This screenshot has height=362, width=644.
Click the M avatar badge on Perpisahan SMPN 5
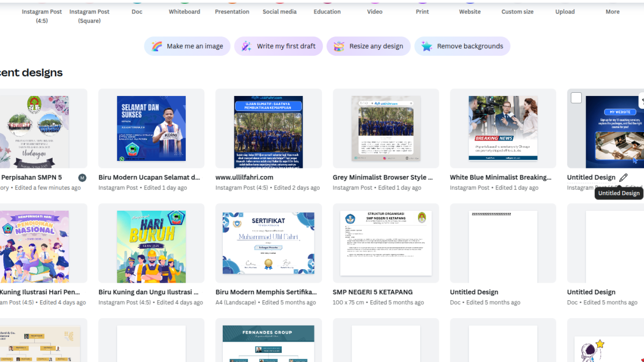click(x=82, y=178)
